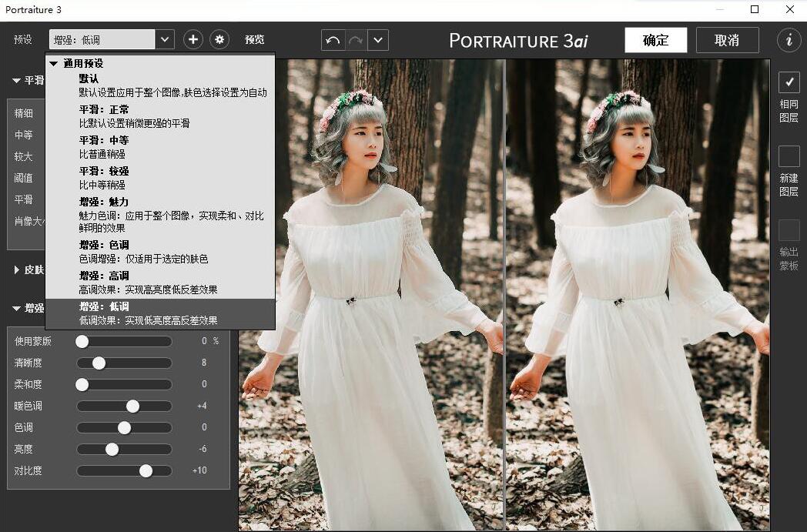The width and height of the screenshot is (807, 532).
Task: Click the 清晰度 value 8
Action: (204, 363)
